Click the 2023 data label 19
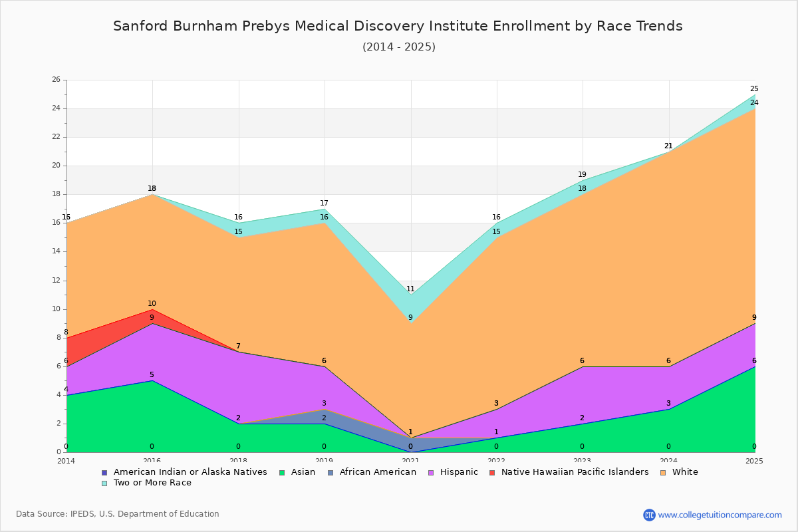Viewport: 798px width, 532px height. click(x=582, y=175)
